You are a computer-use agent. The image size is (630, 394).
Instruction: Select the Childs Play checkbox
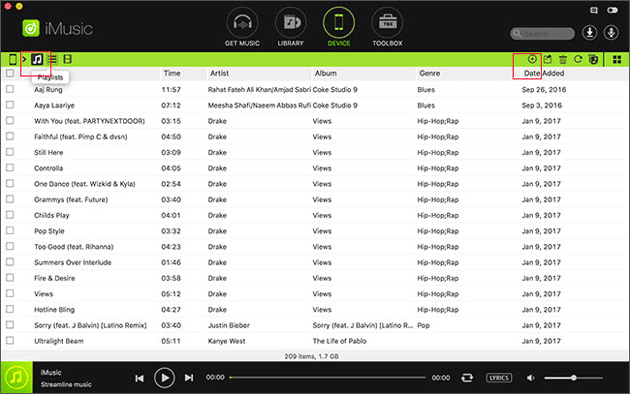pyautogui.click(x=10, y=215)
